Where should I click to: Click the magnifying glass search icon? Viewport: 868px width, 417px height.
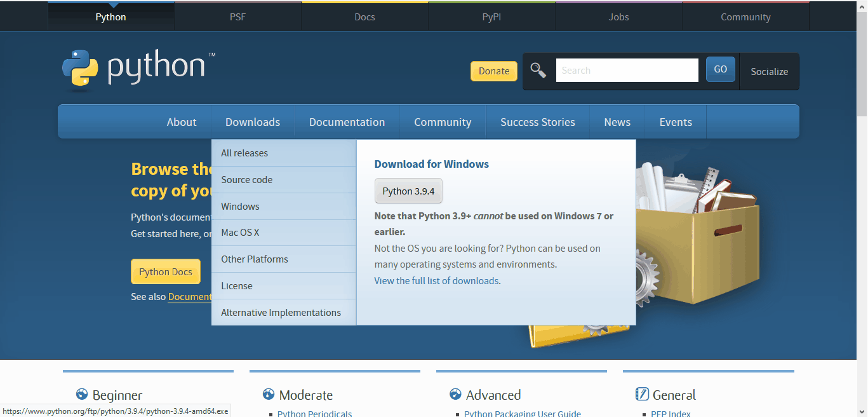(x=538, y=71)
